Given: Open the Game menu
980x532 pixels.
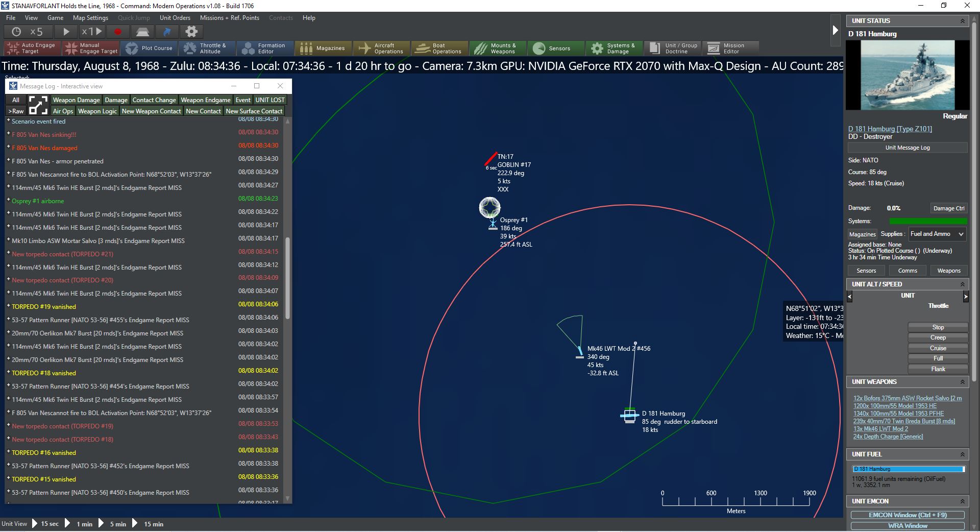Looking at the screenshot, I should point(56,18).
